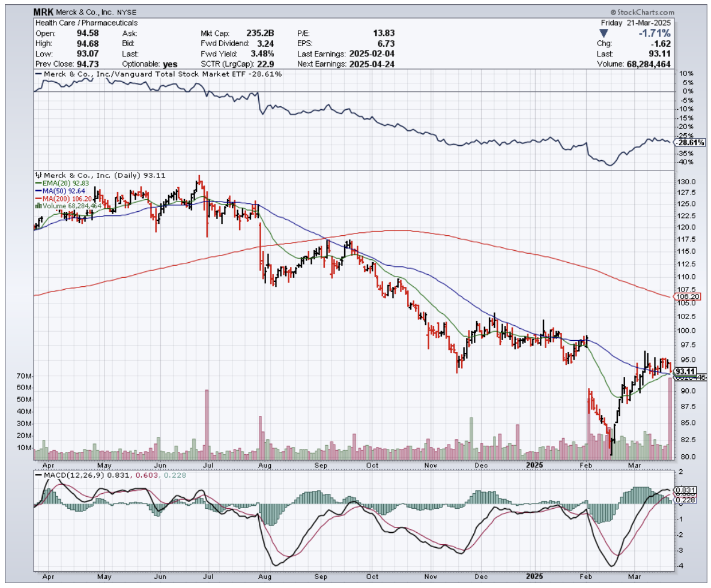This screenshot has width=711, height=588.
Task: Open the StockCharts.com watermark link
Action: pyautogui.click(x=646, y=12)
